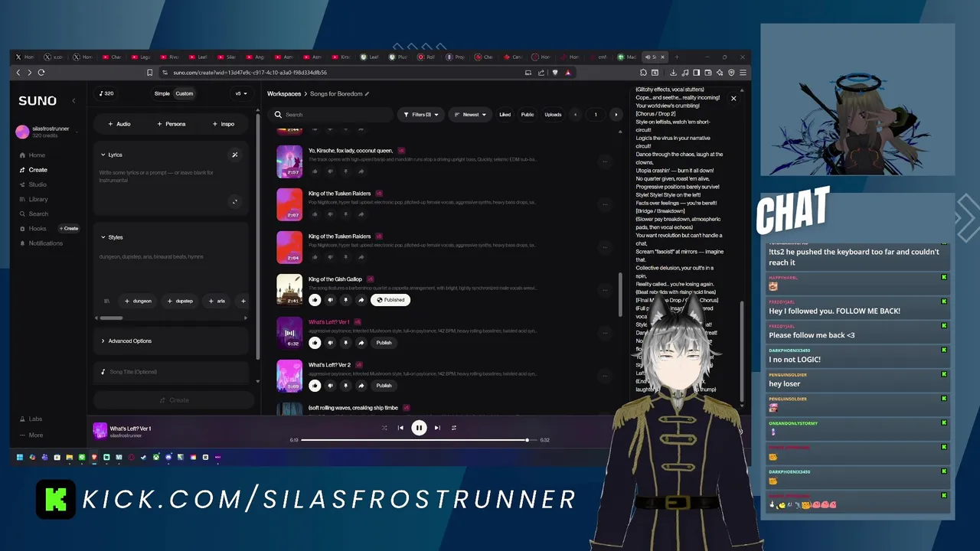The width and height of the screenshot is (980, 551).
Task: Like What's Left? Ver 1
Action: (x=315, y=343)
